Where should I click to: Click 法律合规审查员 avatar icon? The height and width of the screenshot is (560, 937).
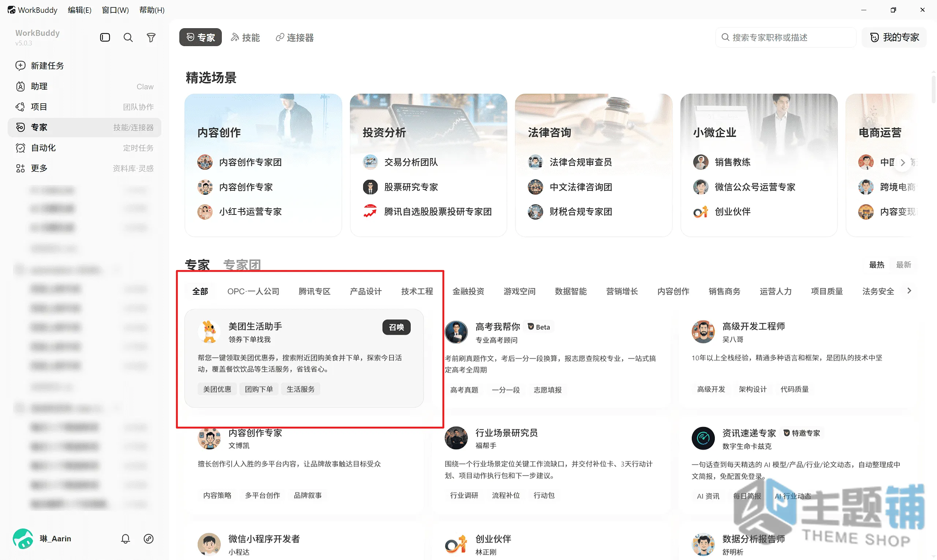(535, 162)
